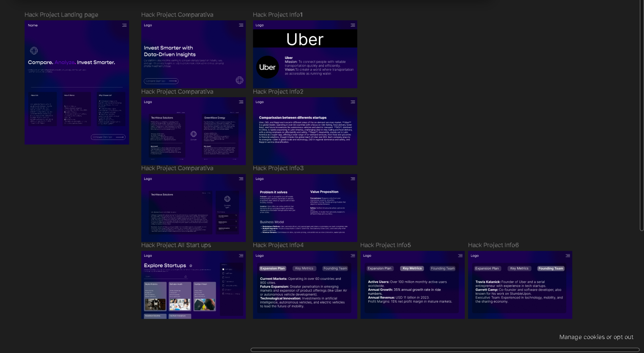This screenshot has height=353, width=644.
Task: Click the settings icon beside Explore Startups
Action: pyautogui.click(x=191, y=266)
